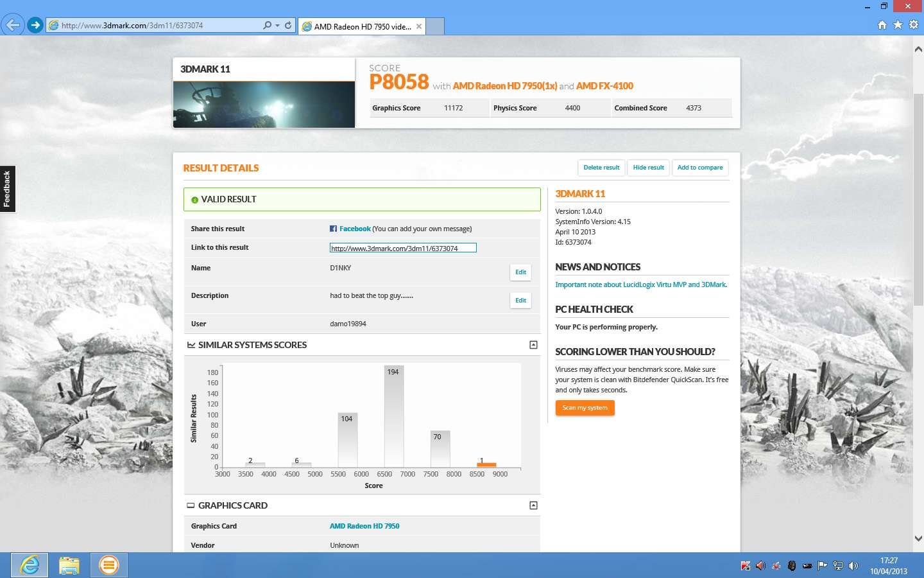Image resolution: width=924 pixels, height=578 pixels.
Task: Open File Explorer from the taskbar
Action: [69, 565]
